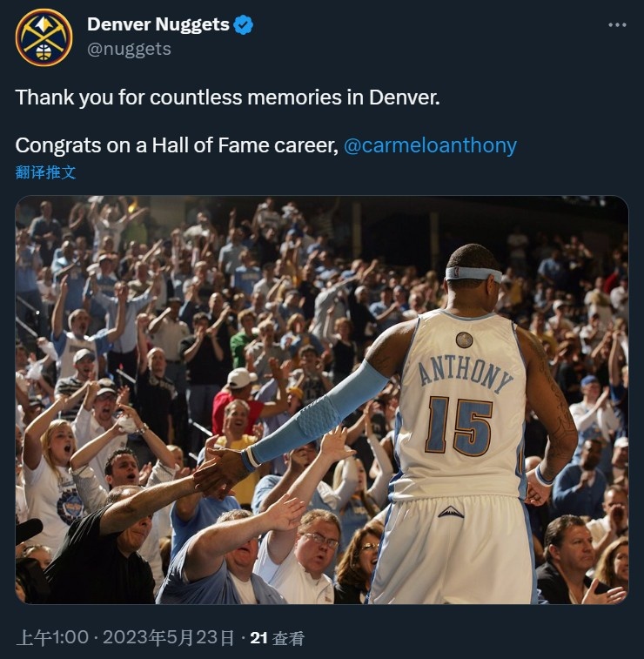
Task: Open the three-dot more options menu
Action: [x=617, y=25]
